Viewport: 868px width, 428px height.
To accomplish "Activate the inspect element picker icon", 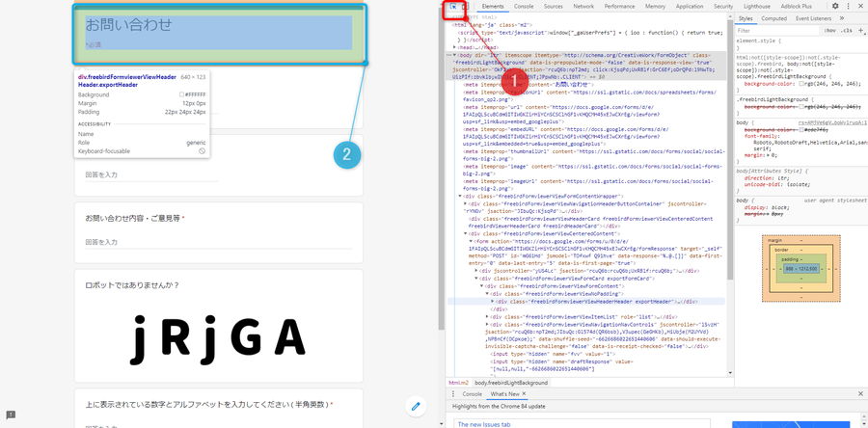I will 453,6.
